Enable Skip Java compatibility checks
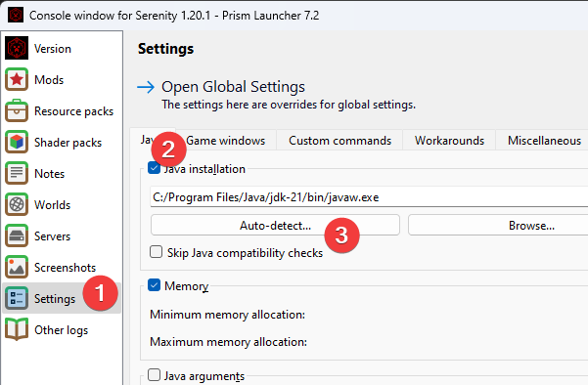 pyautogui.click(x=156, y=252)
